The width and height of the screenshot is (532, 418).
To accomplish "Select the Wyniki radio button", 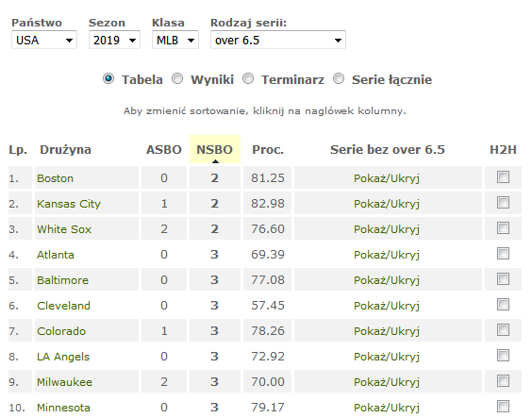I will click(177, 78).
